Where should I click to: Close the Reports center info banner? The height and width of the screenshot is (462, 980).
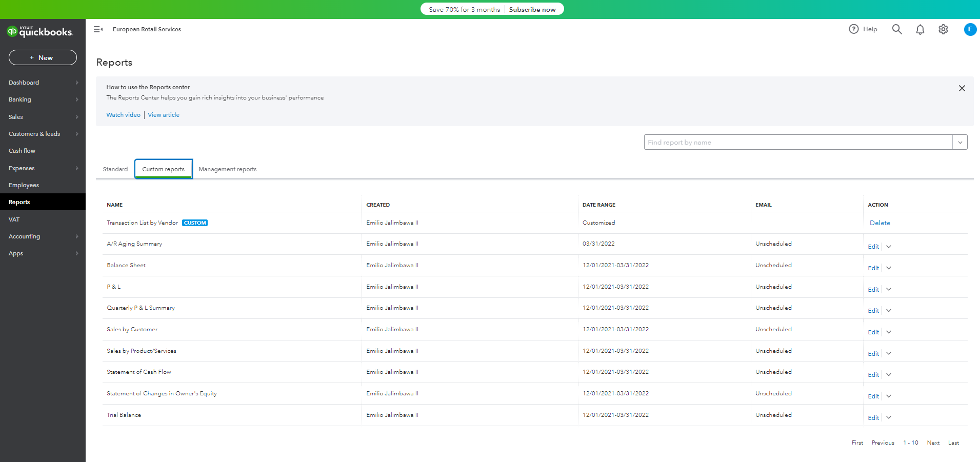coord(962,88)
